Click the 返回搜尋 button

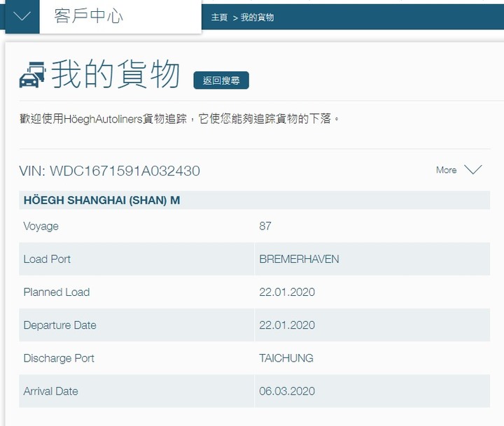click(221, 80)
